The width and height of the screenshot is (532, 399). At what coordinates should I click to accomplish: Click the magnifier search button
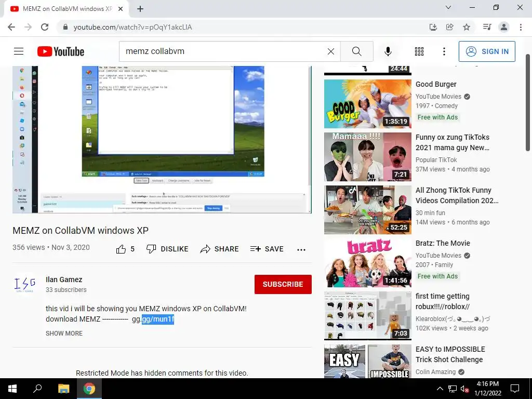[356, 51]
